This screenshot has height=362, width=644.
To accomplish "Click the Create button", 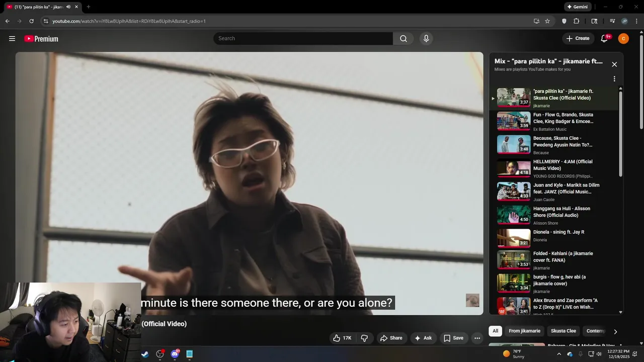I will 578,39.
